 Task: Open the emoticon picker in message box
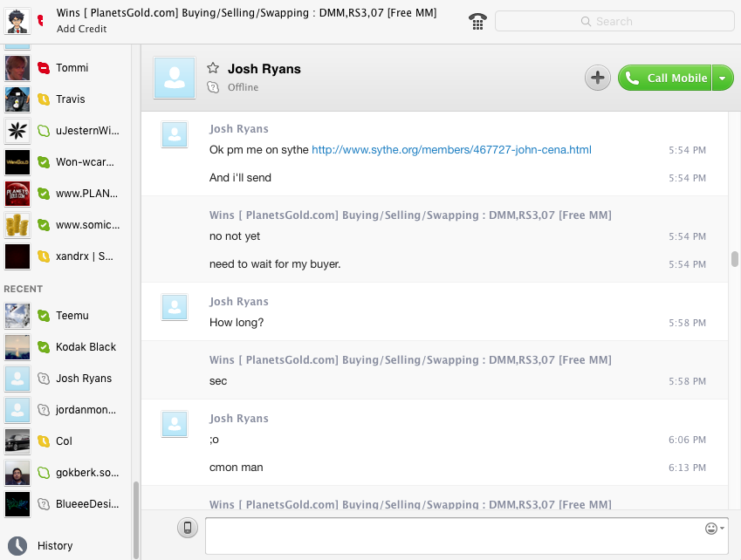pyautogui.click(x=714, y=529)
